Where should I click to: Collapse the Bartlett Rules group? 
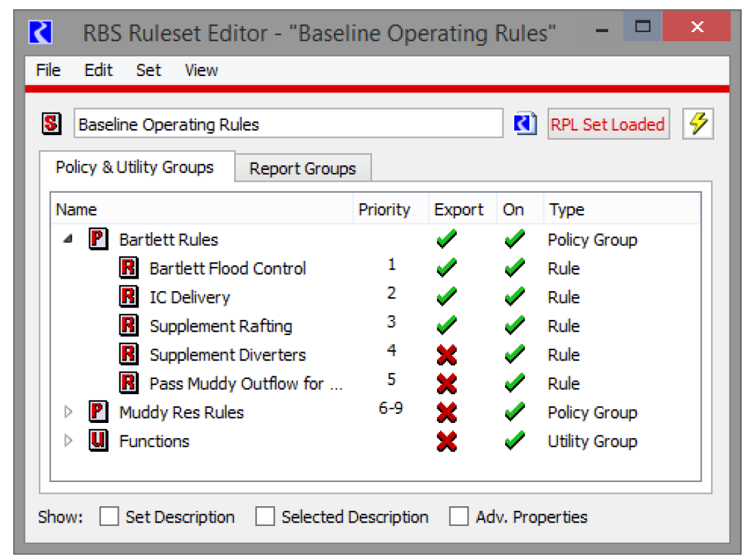[x=68, y=240]
